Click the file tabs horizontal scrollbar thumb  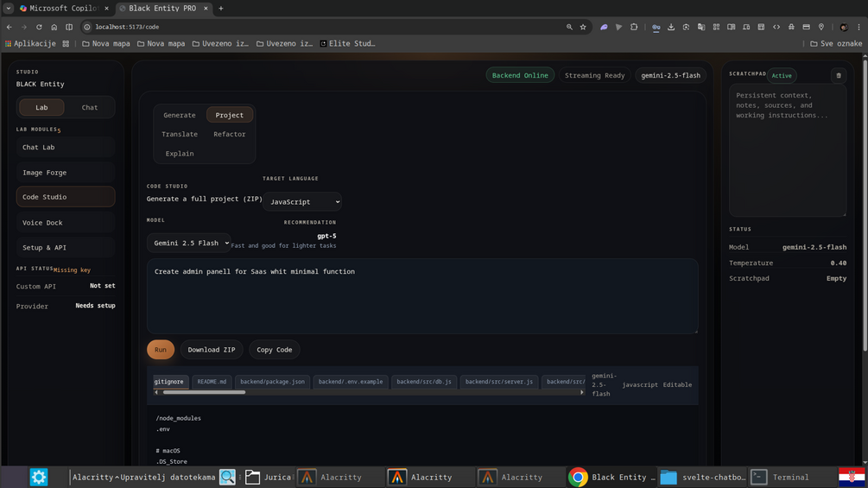click(204, 392)
